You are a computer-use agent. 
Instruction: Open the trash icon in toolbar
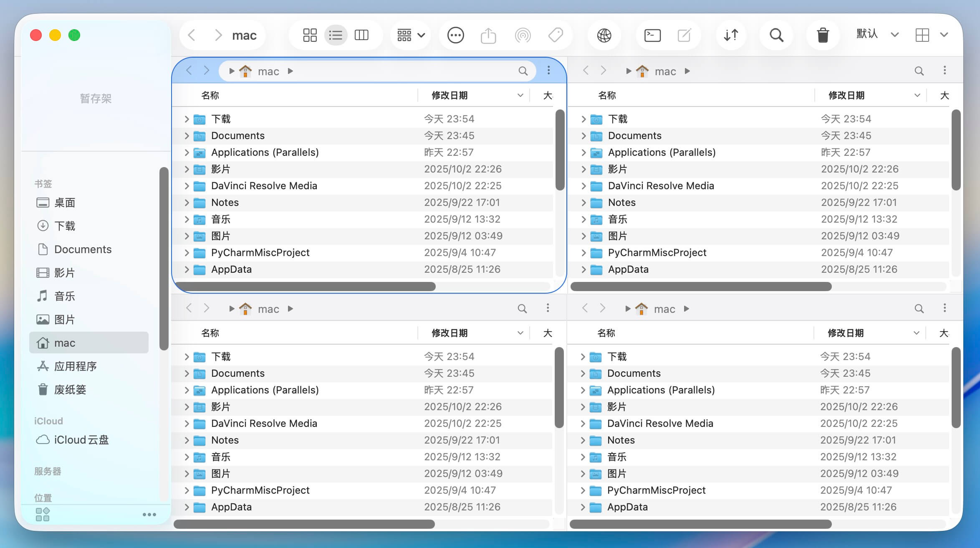pos(823,35)
